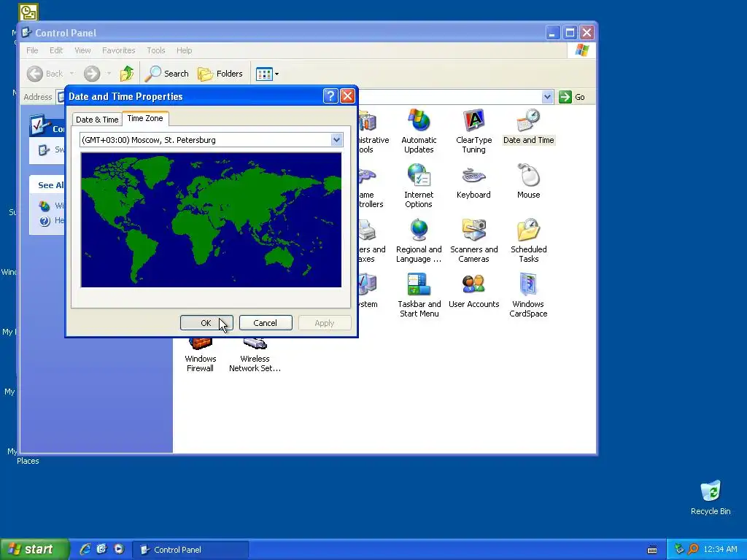Screen dimensions: 747x560
Task: Click Cancel in Date and Time Properties
Action: [x=266, y=323]
